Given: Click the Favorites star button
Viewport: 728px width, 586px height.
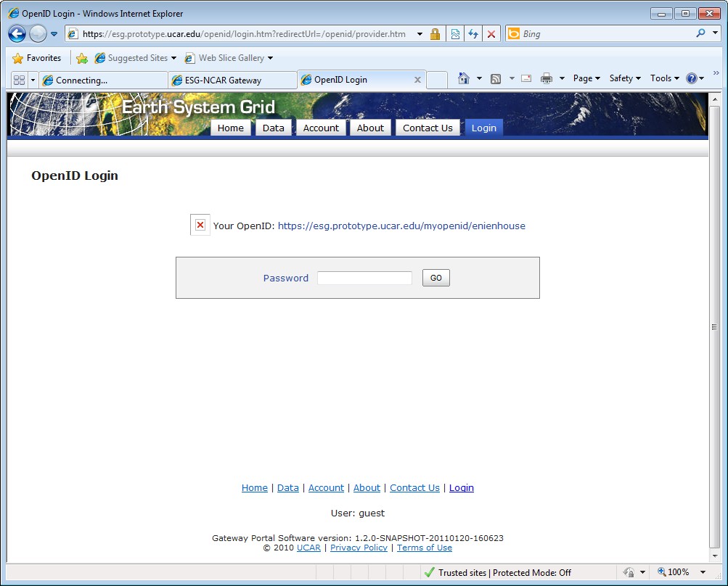Looking at the screenshot, I should click(x=37, y=58).
